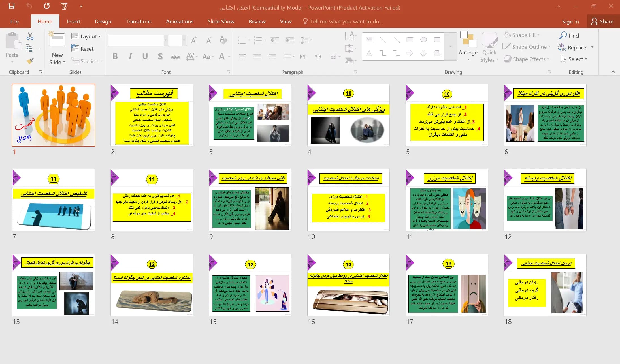The width and height of the screenshot is (620, 364).
Task: Click the Undo arrow icon
Action: [29, 6]
